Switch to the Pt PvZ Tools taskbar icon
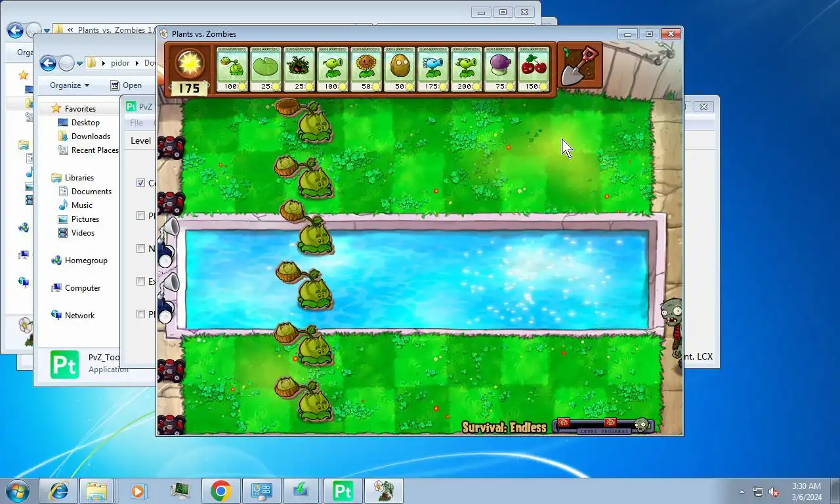Screen dimensions: 840x504 (343, 491)
